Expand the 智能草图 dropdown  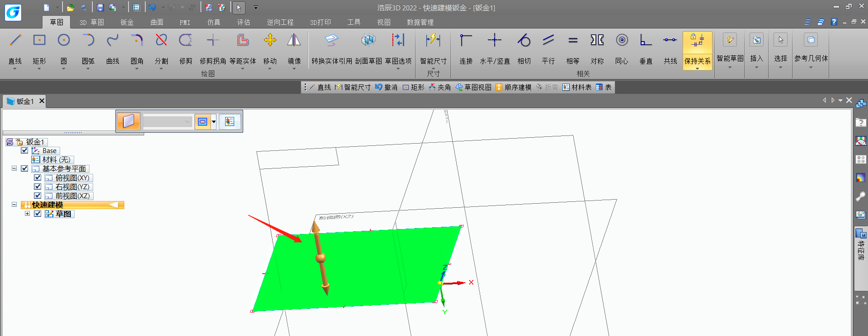[730, 68]
